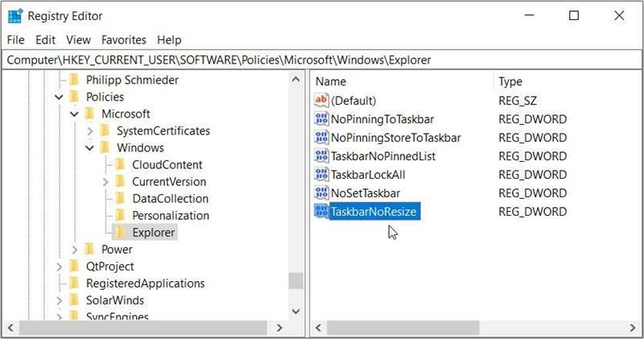
Task: Expand the CurrentVersion key
Action: point(105,182)
